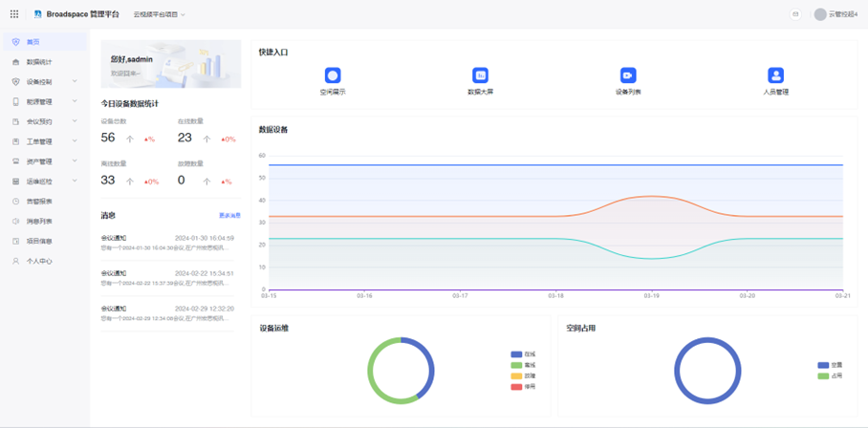Image resolution: width=868 pixels, height=428 pixels.
Task: Click the mail notification icon in header
Action: tap(795, 14)
